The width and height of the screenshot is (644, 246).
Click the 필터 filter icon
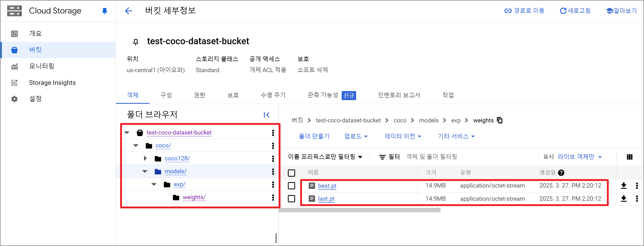tap(382, 157)
